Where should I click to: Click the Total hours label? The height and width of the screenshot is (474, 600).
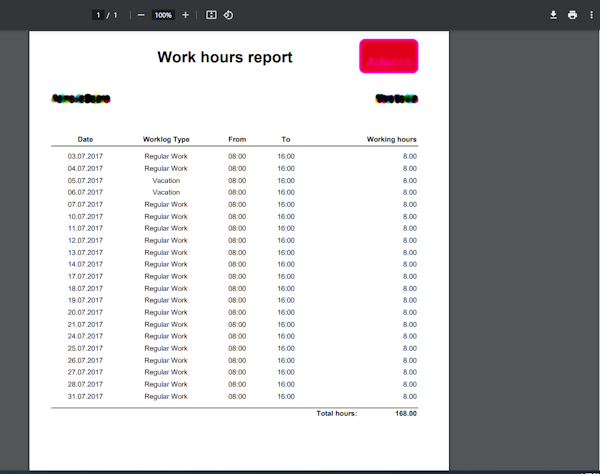[336, 413]
